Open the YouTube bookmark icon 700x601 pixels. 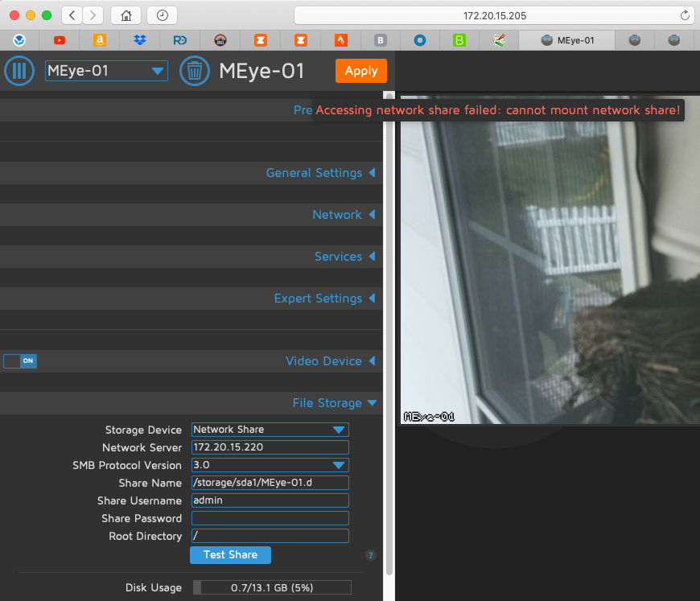pos(60,40)
